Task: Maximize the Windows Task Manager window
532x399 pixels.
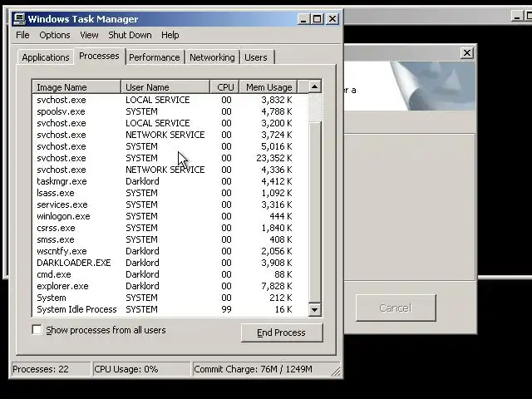Action: (318, 19)
